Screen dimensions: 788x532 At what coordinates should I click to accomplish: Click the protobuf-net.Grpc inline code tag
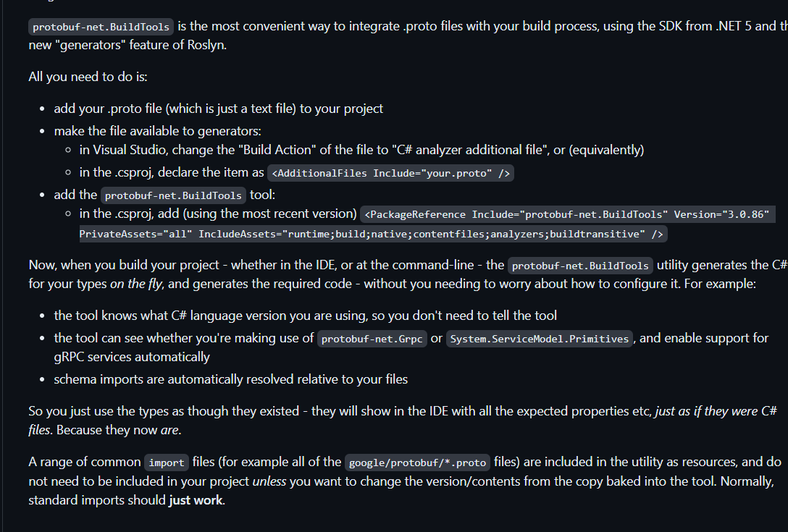[371, 339]
